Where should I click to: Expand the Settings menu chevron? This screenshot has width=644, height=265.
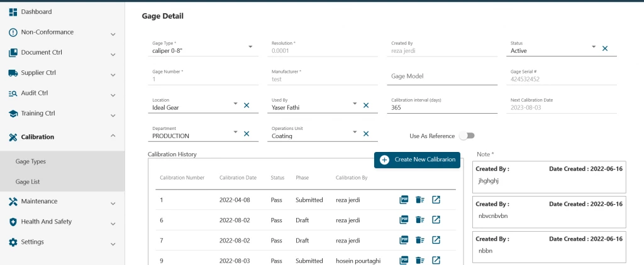(x=113, y=244)
